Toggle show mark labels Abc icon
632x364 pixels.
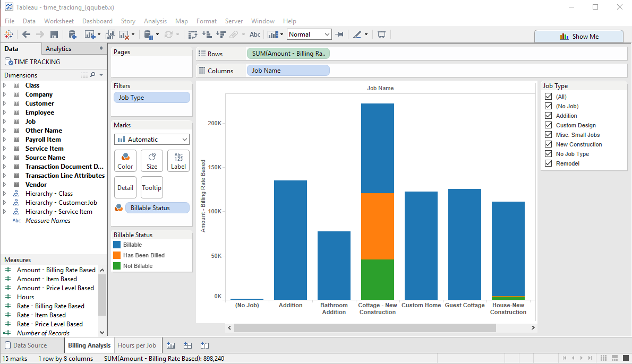[255, 34]
